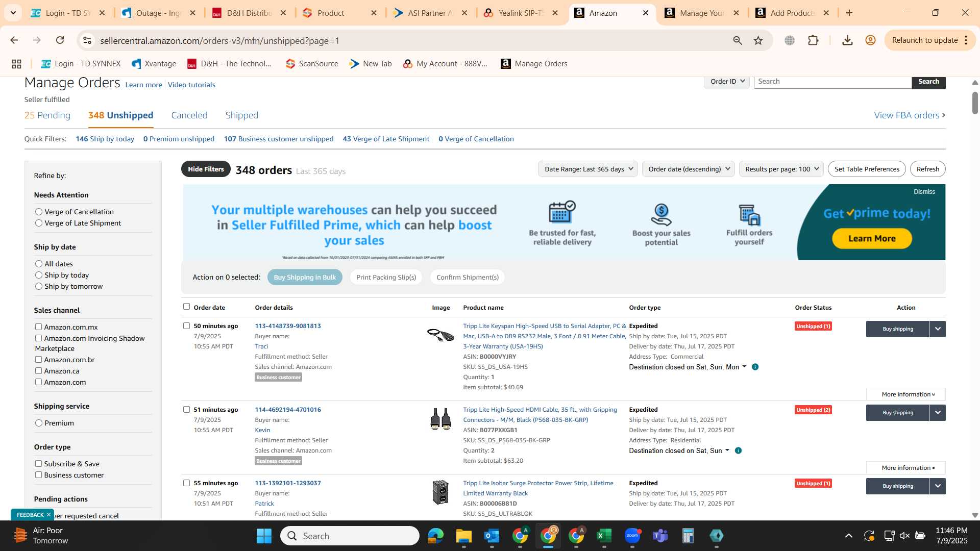Open info icon next to Destination closed Sat, Sun, Mon
The image size is (980, 551).
coord(755,367)
